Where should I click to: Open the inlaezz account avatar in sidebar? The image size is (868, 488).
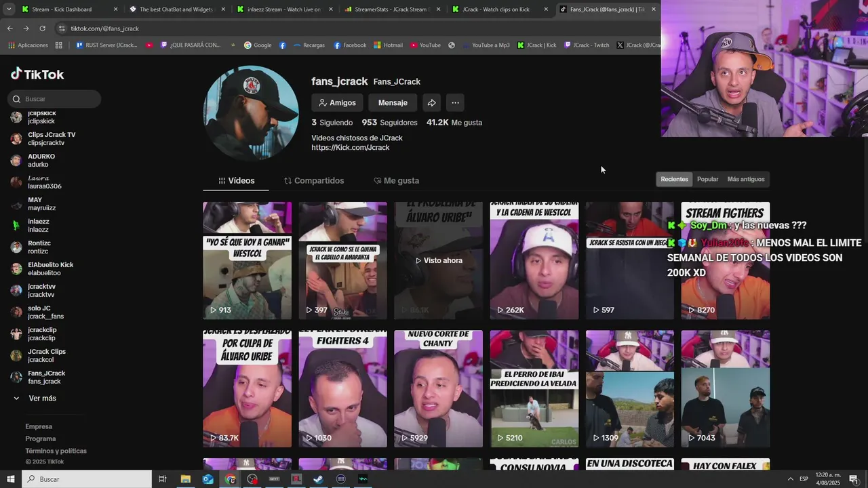point(16,226)
